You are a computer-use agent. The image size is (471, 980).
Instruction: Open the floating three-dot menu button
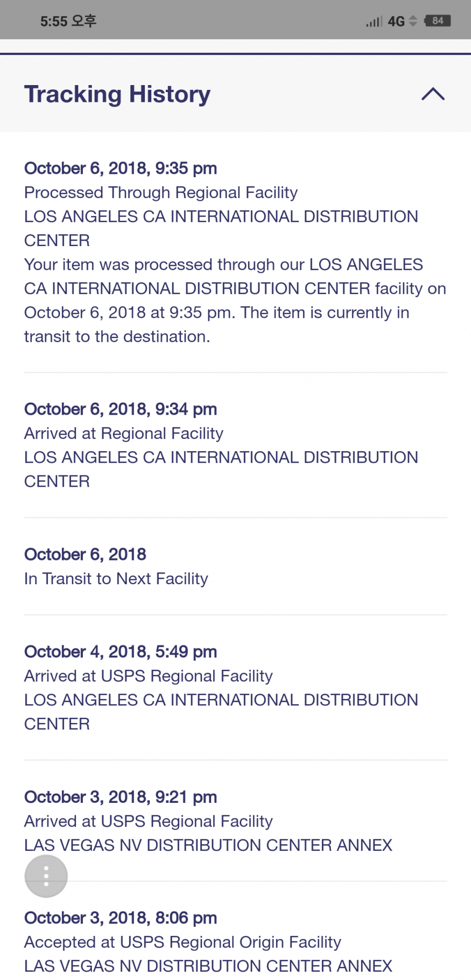[x=46, y=876]
